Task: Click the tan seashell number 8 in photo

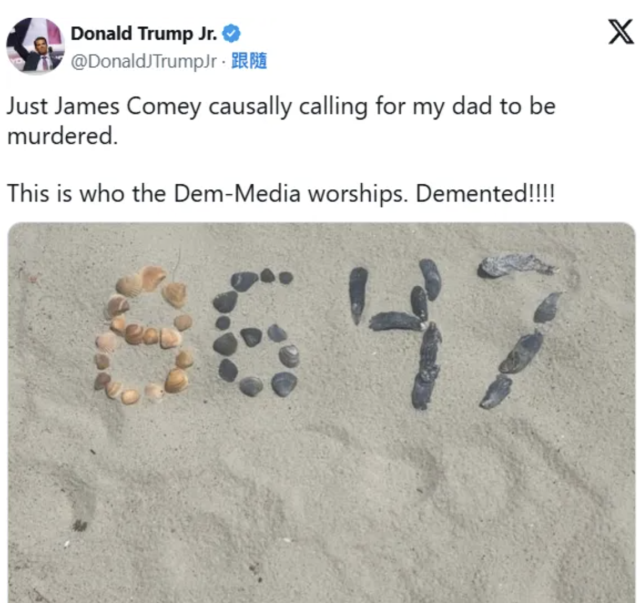Action: pos(143,334)
